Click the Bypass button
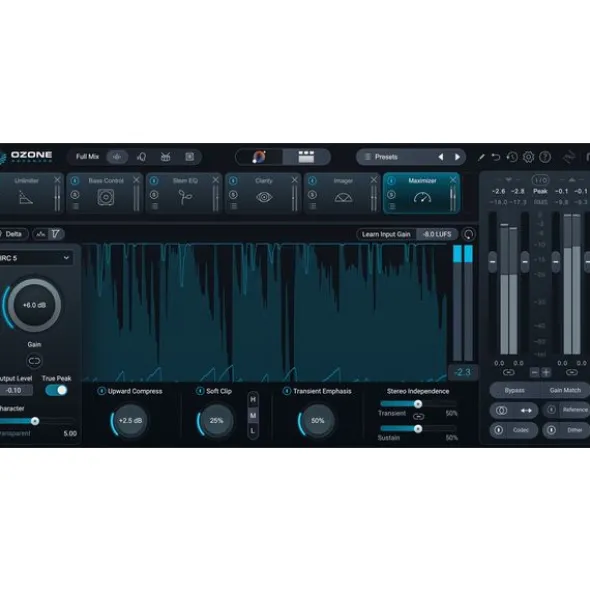Viewport: 590px width, 591px height. pyautogui.click(x=514, y=390)
